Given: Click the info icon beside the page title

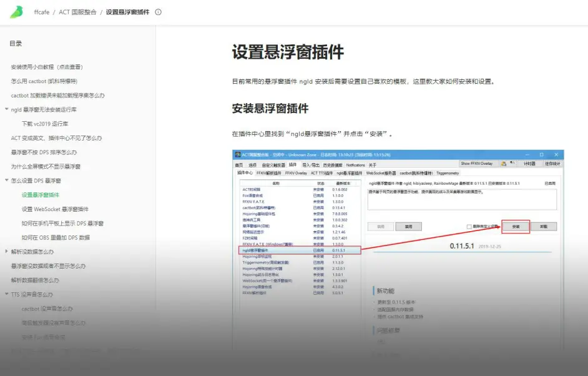Looking at the screenshot, I should click(x=159, y=12).
